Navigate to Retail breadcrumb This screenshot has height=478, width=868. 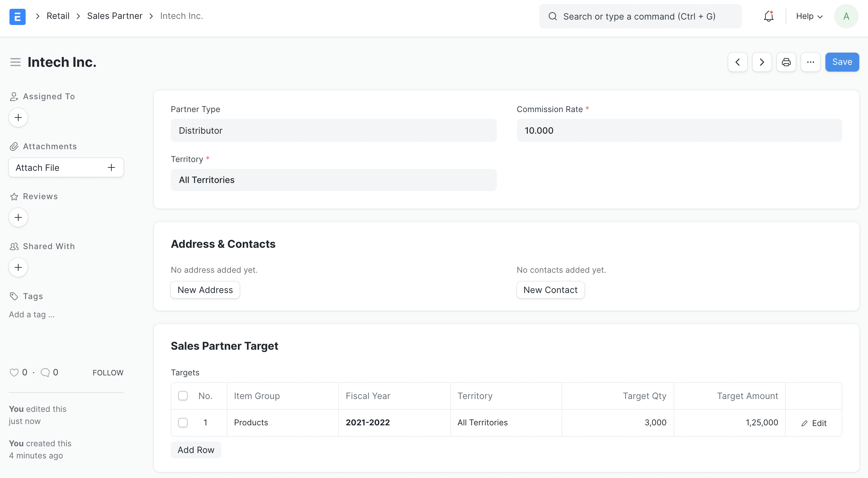[58, 16]
